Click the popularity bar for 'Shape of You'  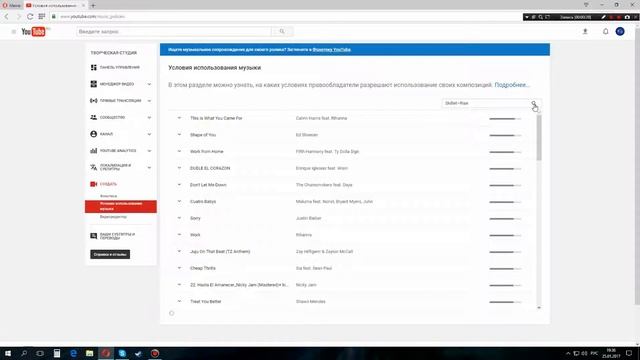[505, 135]
